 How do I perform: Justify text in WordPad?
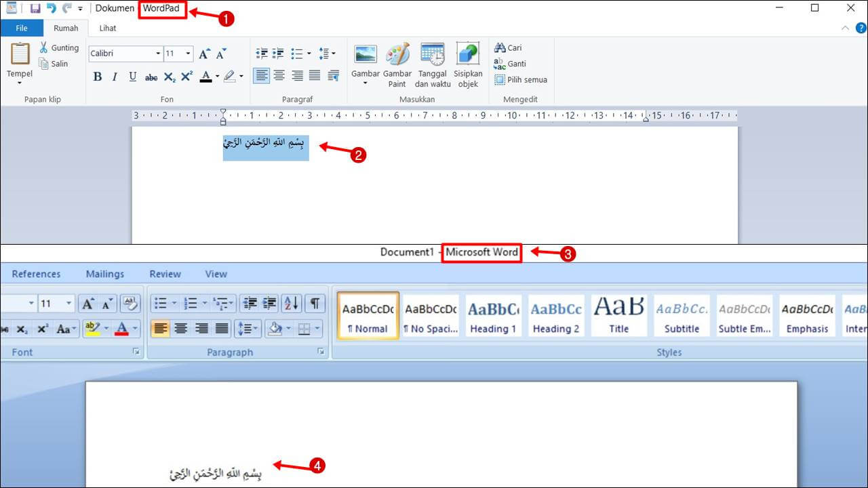(x=314, y=76)
